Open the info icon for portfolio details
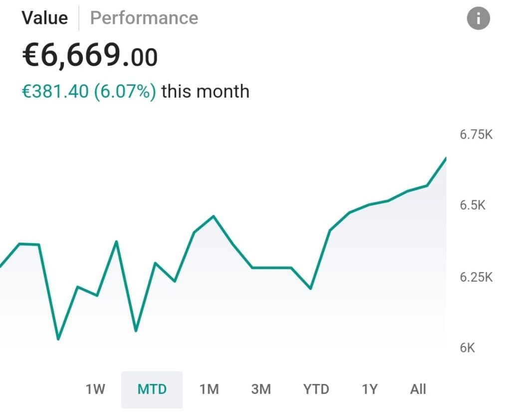This screenshot has height=420, width=511. point(478,19)
